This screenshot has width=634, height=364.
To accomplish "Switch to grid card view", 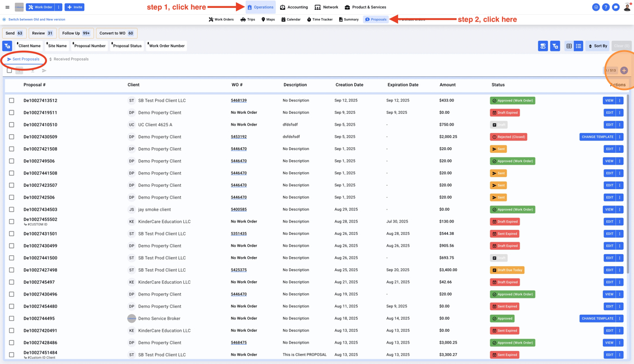I will [569, 46].
